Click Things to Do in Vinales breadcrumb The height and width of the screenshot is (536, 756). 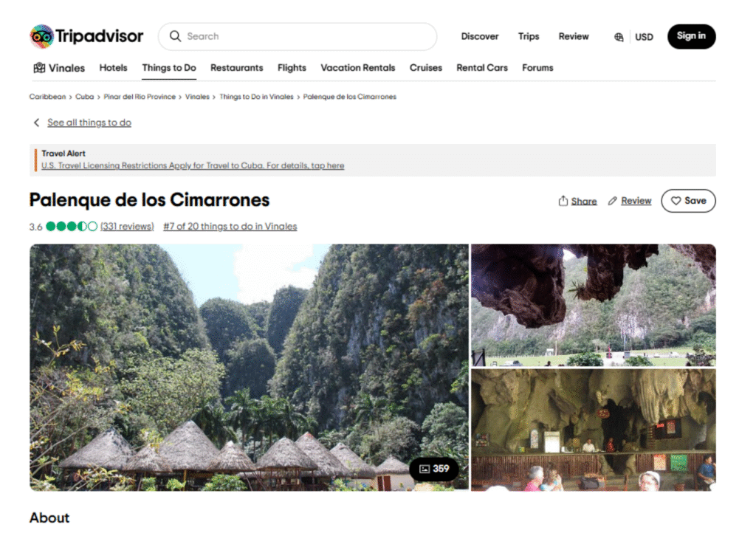(256, 97)
